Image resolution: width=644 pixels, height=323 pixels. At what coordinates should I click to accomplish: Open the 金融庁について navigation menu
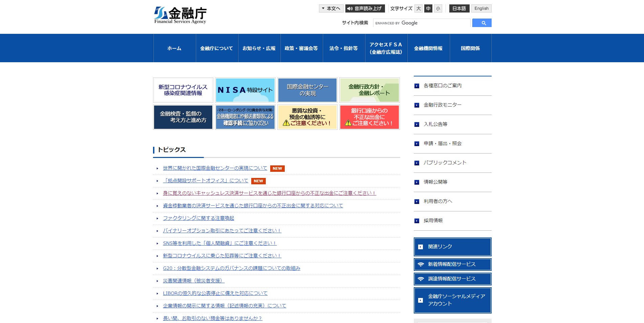(217, 48)
